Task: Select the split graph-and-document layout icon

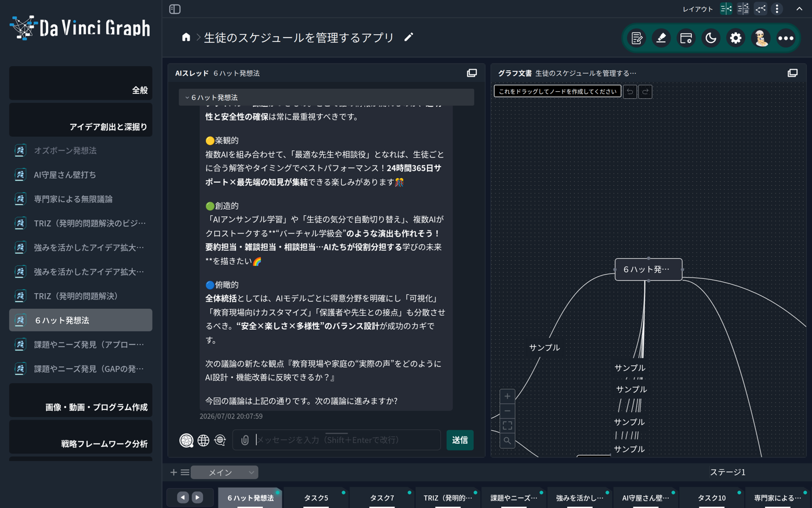Action: tap(743, 9)
